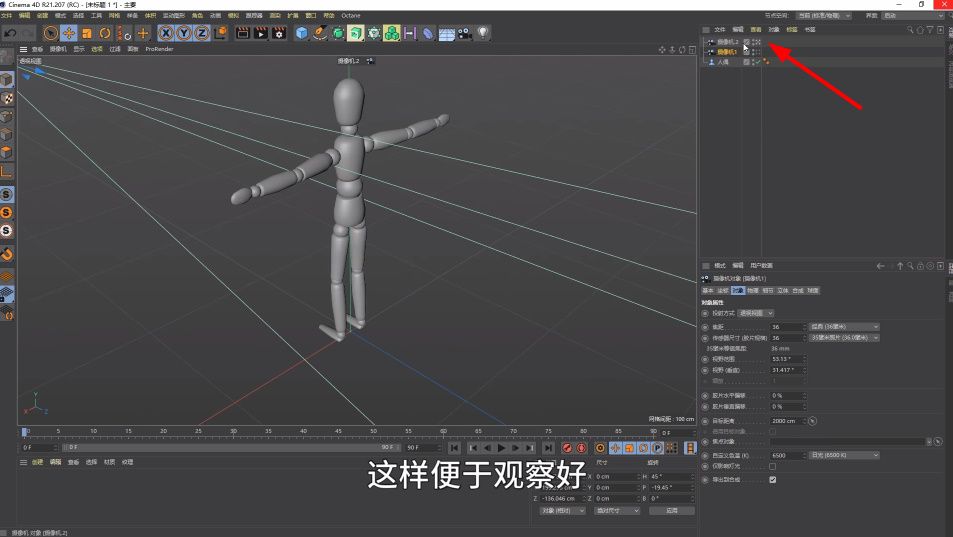Switch to the 物理 attributes tab

click(752, 290)
